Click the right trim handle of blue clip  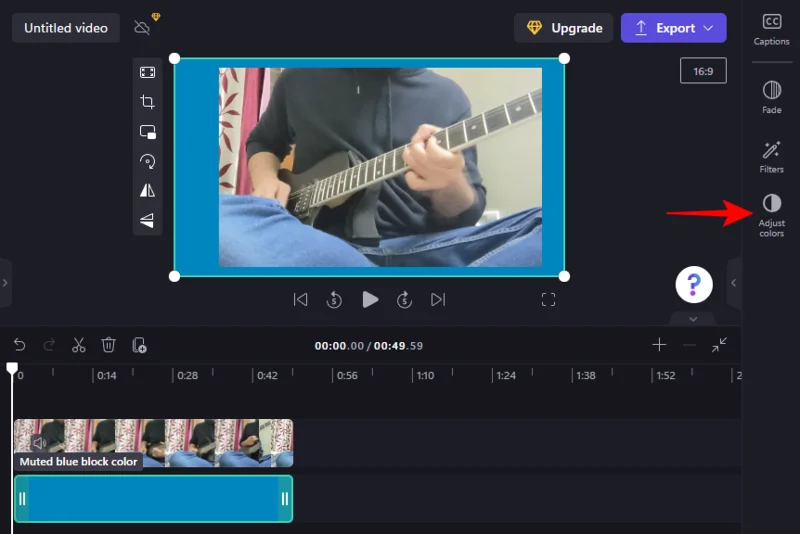click(285, 499)
